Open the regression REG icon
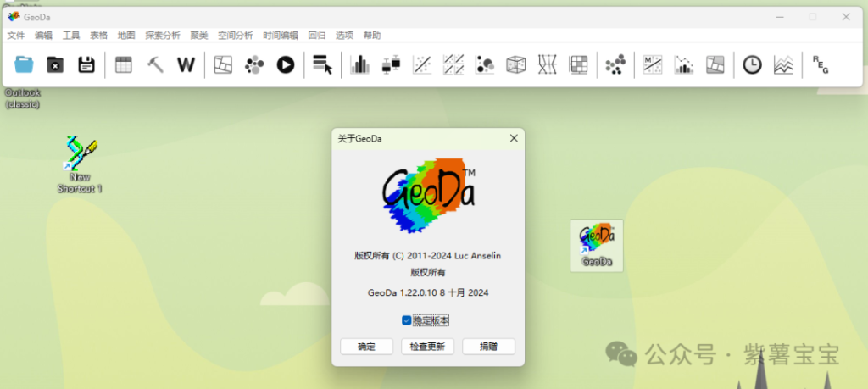 (x=820, y=64)
